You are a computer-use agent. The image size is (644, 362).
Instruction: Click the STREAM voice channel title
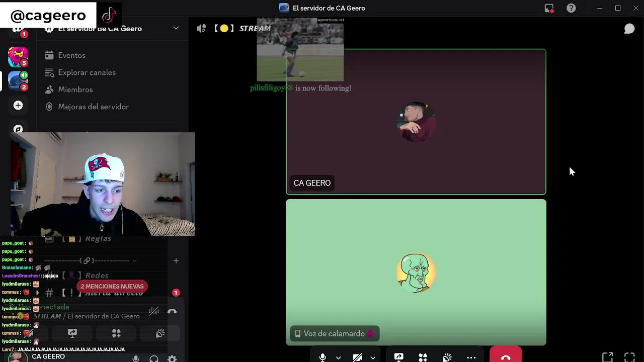255,28
